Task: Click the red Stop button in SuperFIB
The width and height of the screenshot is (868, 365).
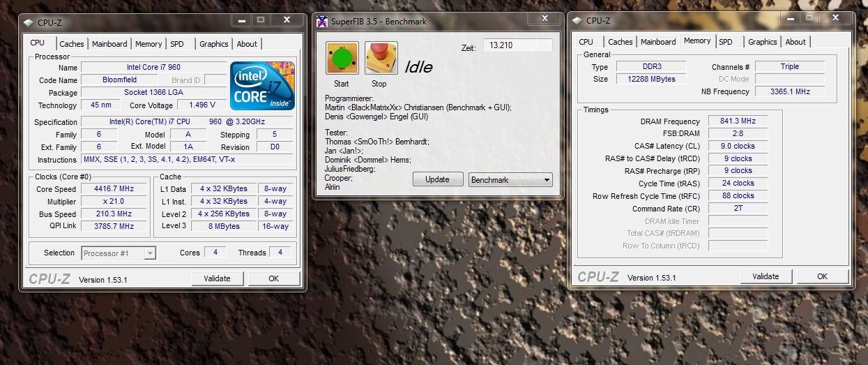Action: coord(381,58)
